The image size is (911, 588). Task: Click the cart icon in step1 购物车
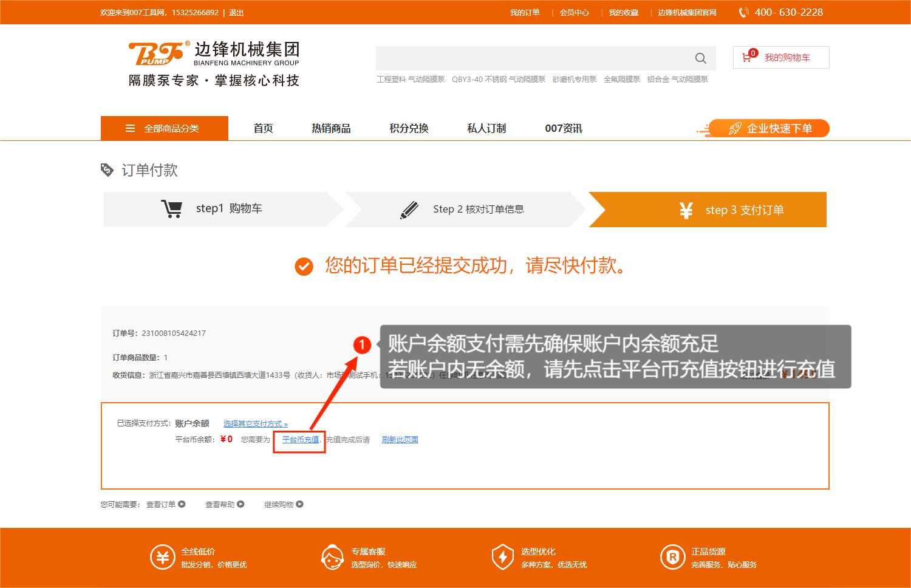coord(172,209)
